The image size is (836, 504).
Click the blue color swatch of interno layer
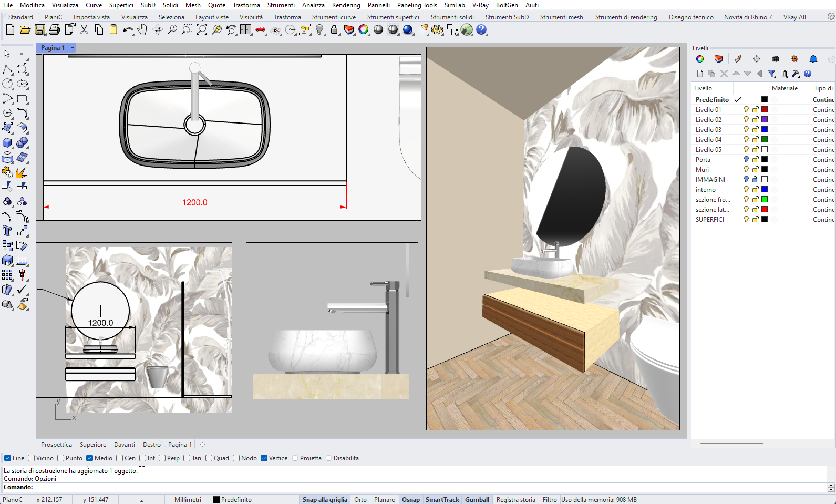pos(765,190)
